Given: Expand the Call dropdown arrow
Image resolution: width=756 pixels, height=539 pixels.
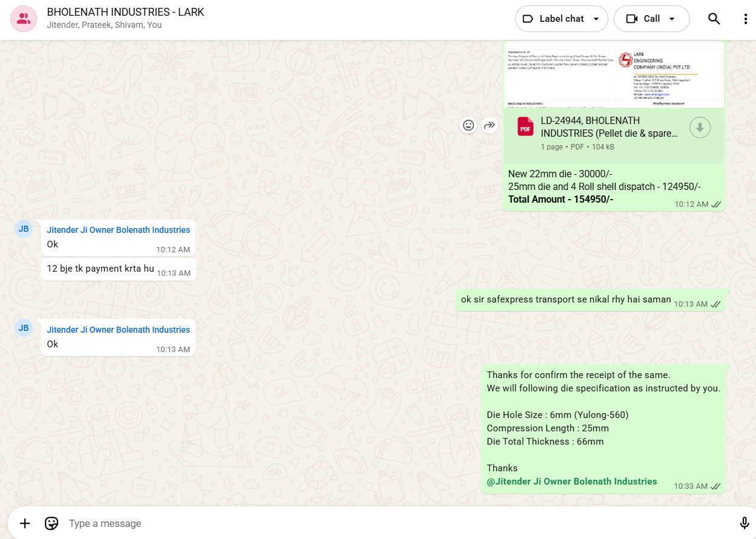Looking at the screenshot, I should (x=672, y=19).
